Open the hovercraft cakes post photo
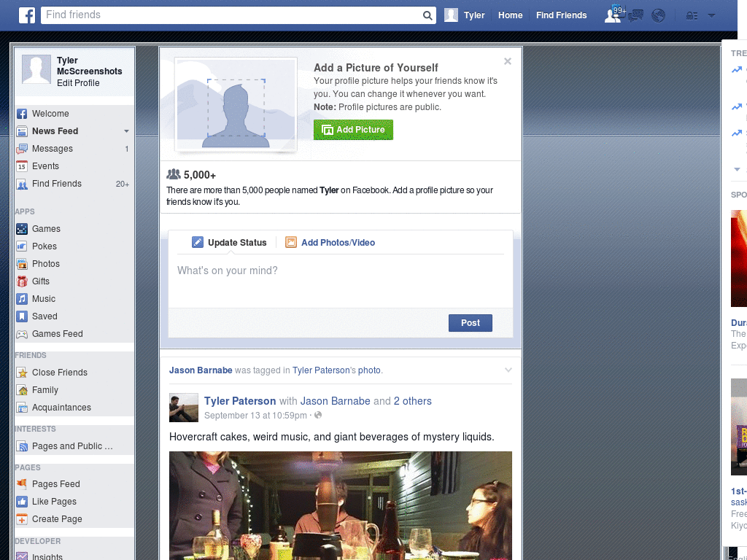 [341, 506]
